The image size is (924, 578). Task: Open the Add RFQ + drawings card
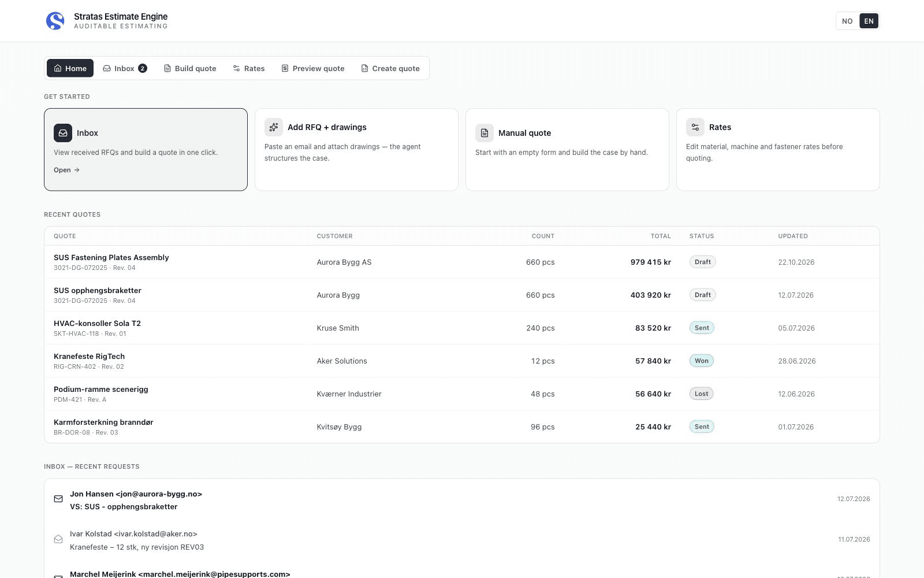coord(356,150)
